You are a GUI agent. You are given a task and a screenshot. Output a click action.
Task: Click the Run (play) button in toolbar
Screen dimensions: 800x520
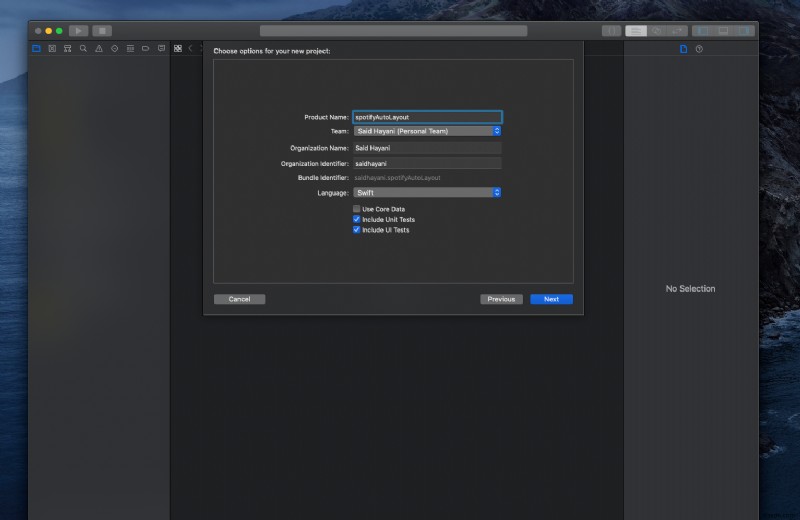tap(78, 31)
